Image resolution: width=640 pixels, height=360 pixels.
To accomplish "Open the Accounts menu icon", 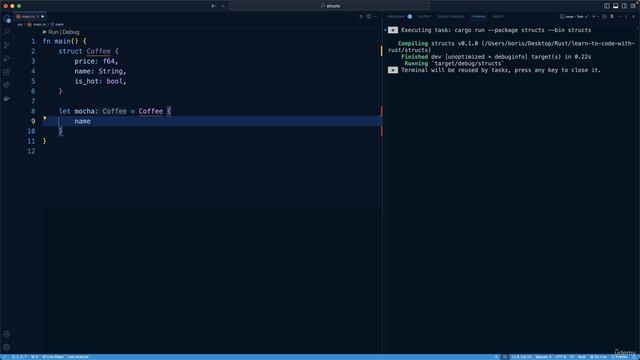I will coord(7,334).
